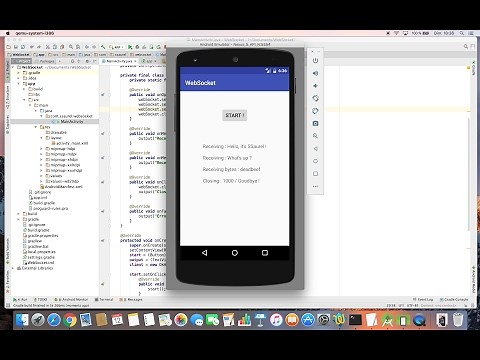Open the Messages tool window tab

[131, 299]
